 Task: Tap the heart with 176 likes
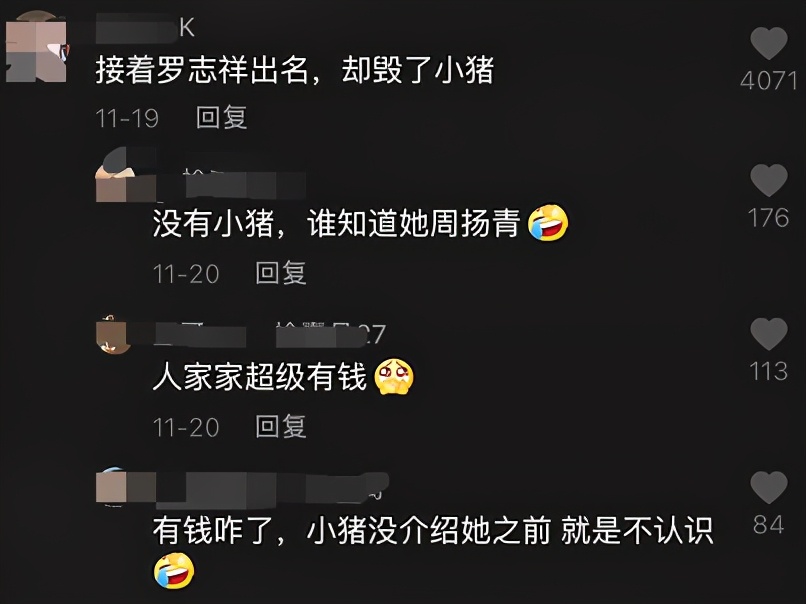pos(768,180)
